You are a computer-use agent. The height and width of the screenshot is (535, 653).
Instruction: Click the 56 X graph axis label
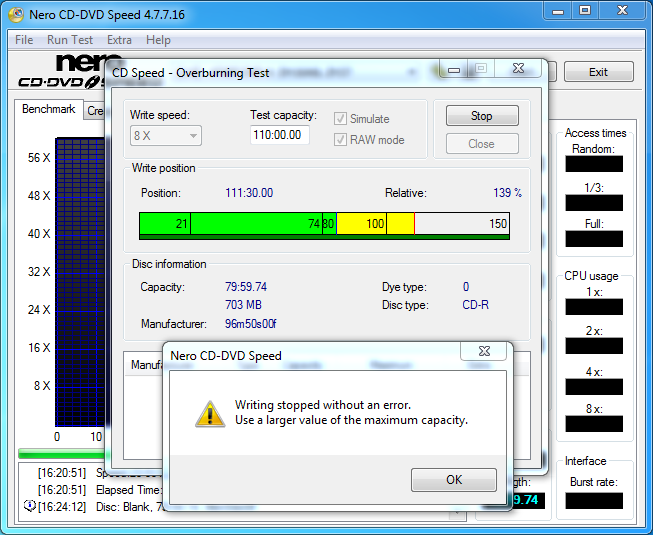39,158
